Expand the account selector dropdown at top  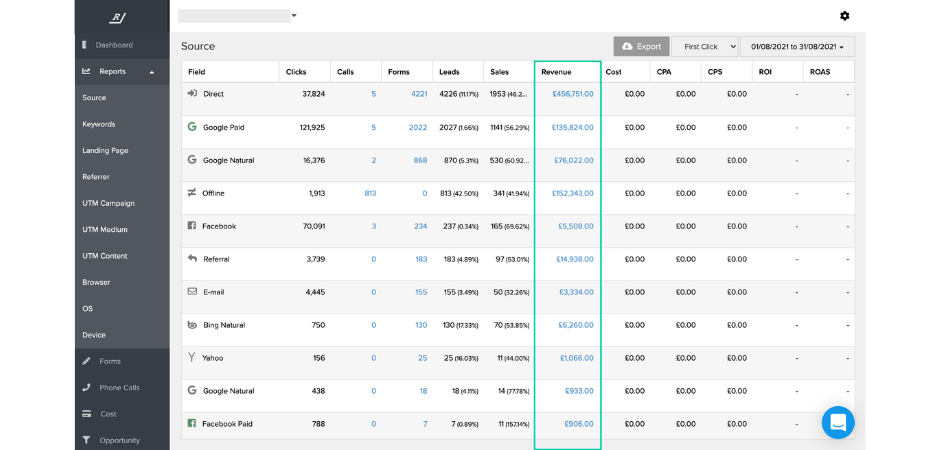(x=294, y=16)
